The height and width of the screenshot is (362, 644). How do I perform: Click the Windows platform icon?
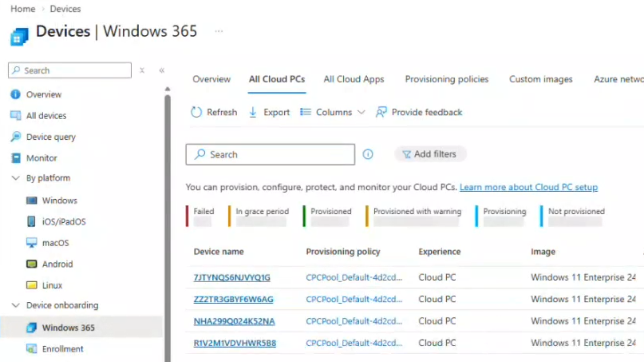tap(31, 201)
